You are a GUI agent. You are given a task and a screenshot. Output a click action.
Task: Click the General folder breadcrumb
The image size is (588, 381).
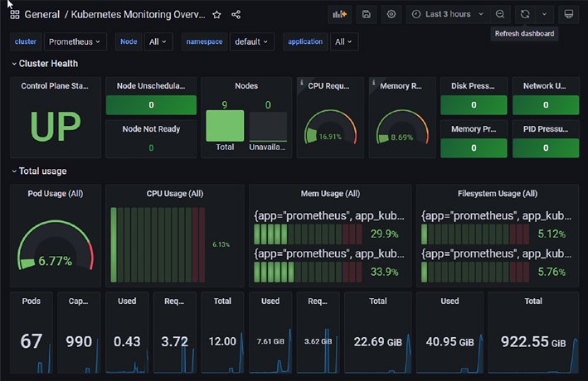[42, 15]
